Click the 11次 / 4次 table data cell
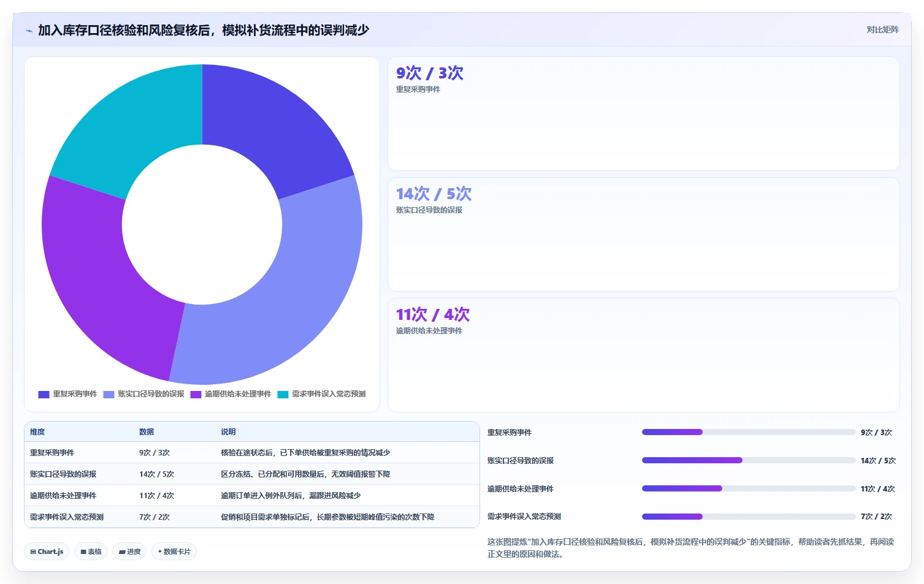The image size is (924, 584). tap(156, 496)
